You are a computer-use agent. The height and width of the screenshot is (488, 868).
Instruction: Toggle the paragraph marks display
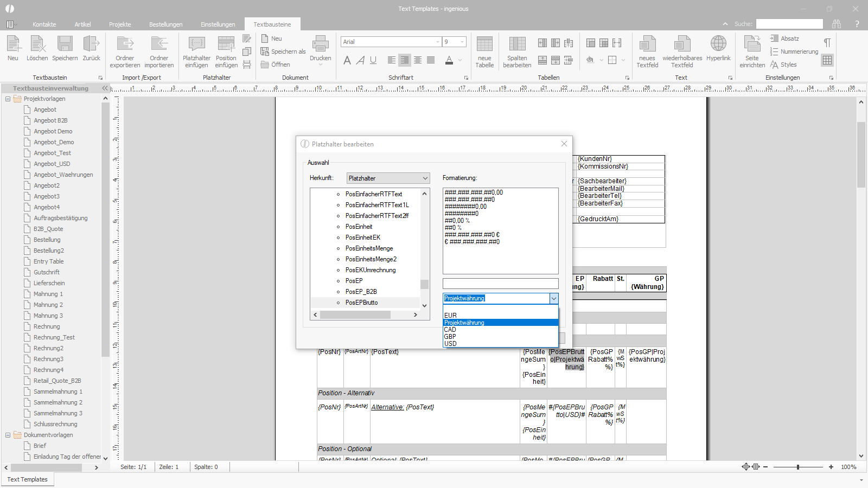[x=827, y=43]
